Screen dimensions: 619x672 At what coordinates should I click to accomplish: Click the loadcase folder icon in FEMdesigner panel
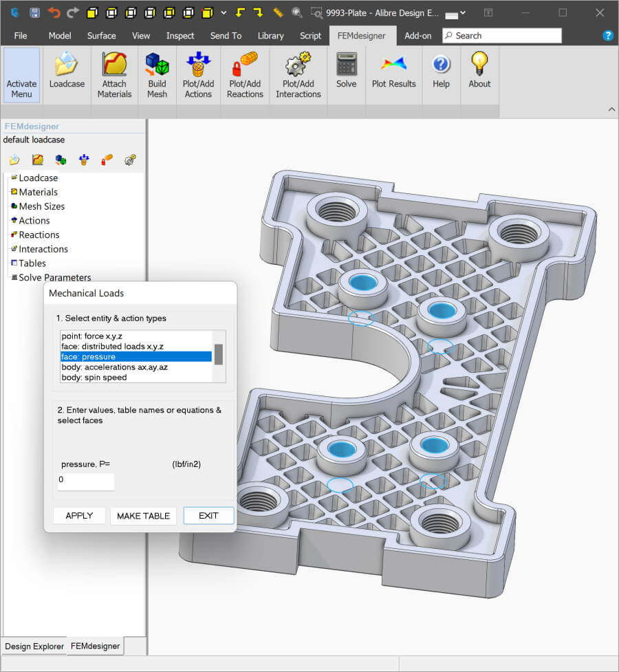click(14, 160)
